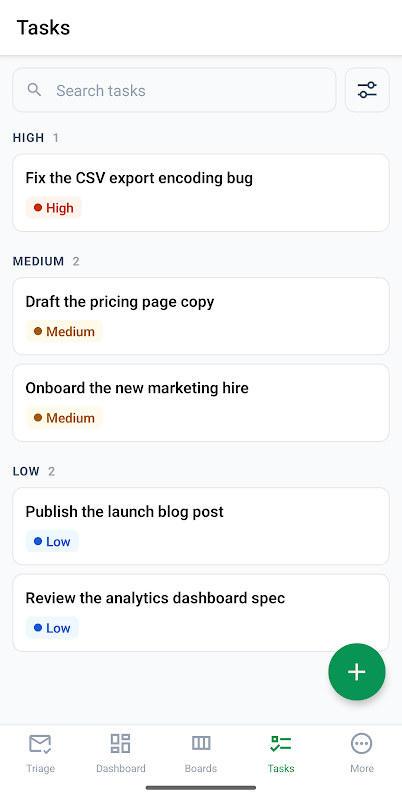The image size is (402, 800).
Task: Click the red High priority badge
Action: 54,208
